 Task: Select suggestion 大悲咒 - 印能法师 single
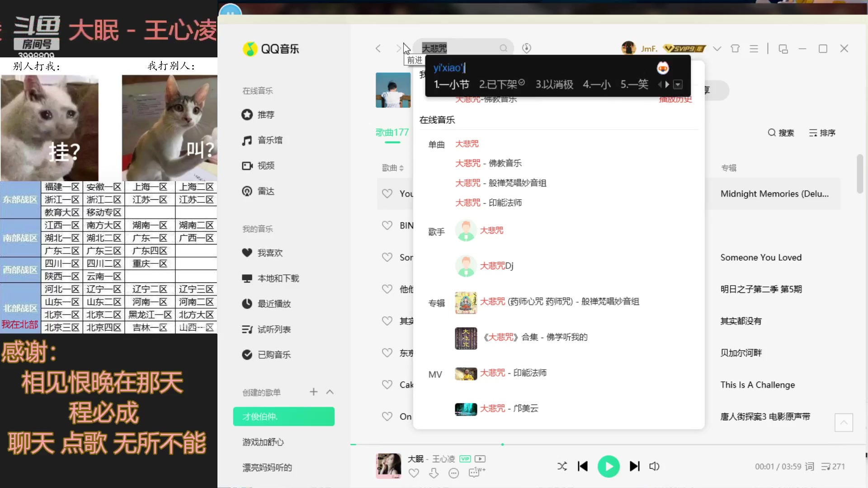(488, 203)
